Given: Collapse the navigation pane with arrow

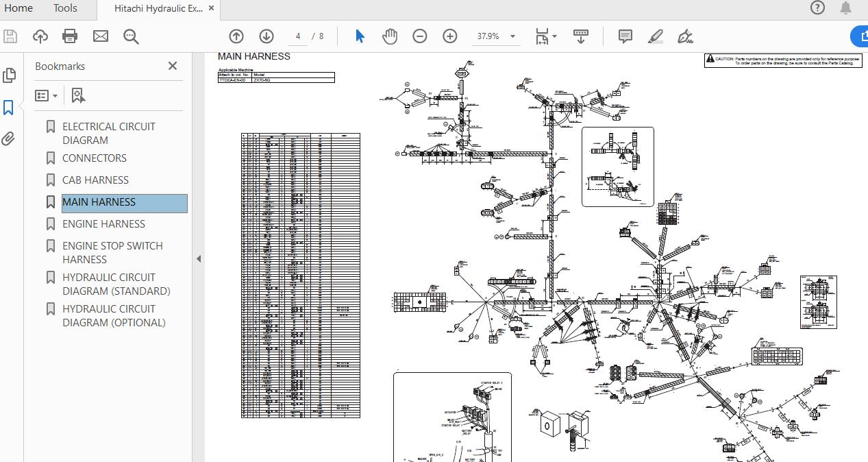Looking at the screenshot, I should coord(199,259).
